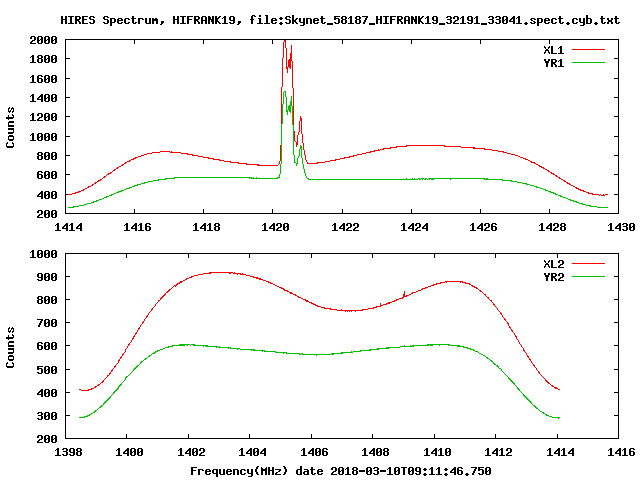Click the YR2 legend label
The width and height of the screenshot is (640, 480).
[553, 277]
